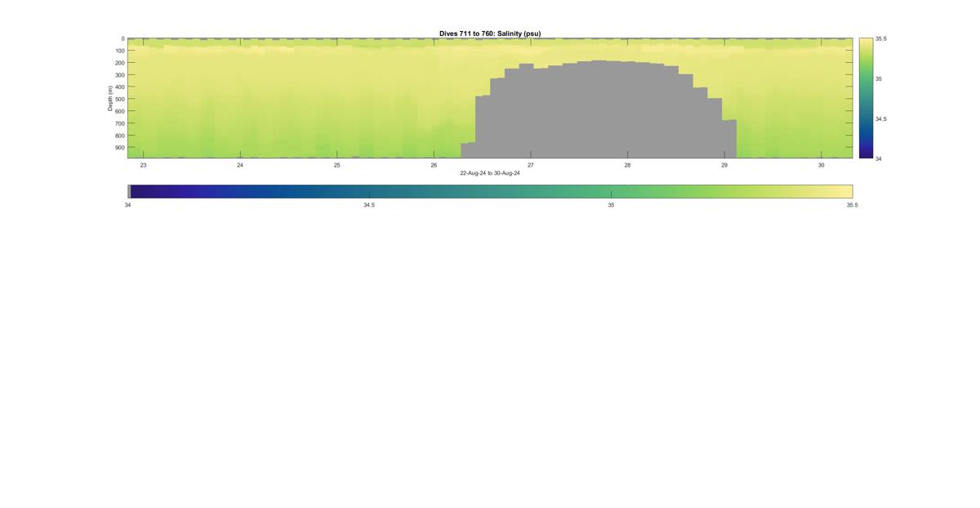980x508 pixels.
Task: Click depth tick label "100"
Action: click(x=119, y=51)
